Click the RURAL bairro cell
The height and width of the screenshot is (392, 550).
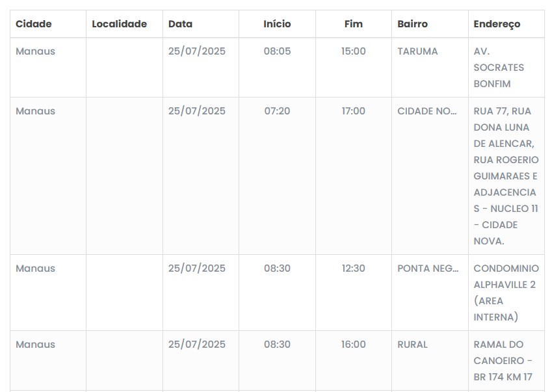[x=412, y=345]
